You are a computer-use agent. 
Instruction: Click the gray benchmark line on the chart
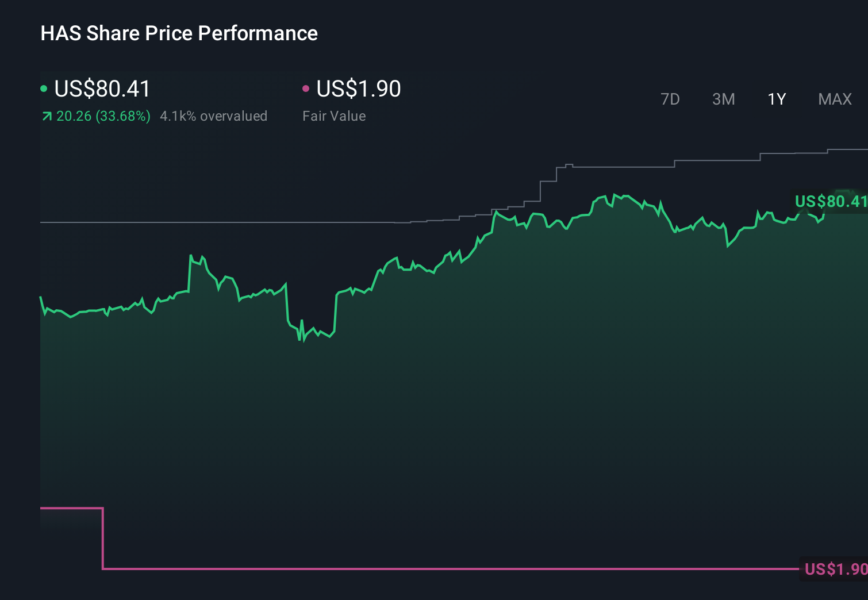click(x=230, y=222)
